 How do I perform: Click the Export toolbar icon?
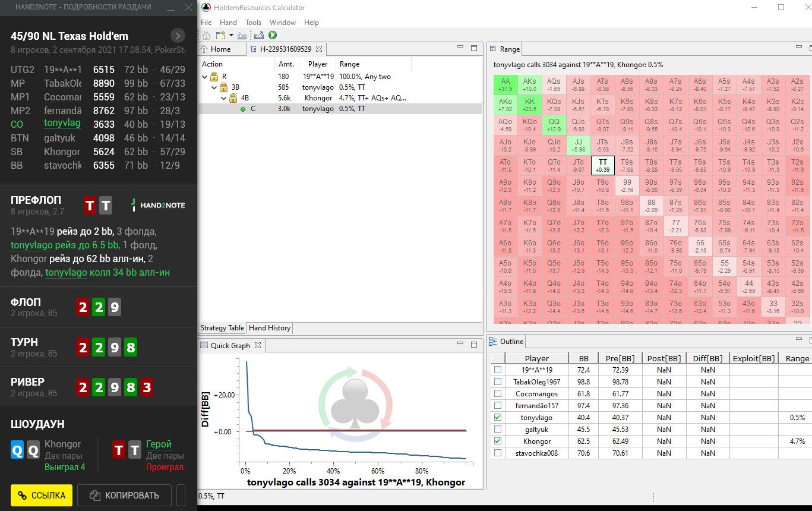coord(259,36)
